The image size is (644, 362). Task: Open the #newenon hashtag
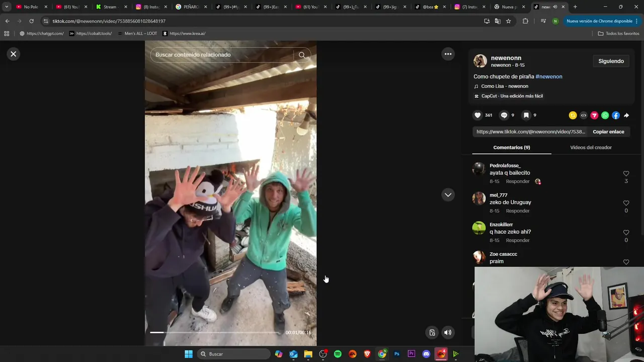[549, 76]
